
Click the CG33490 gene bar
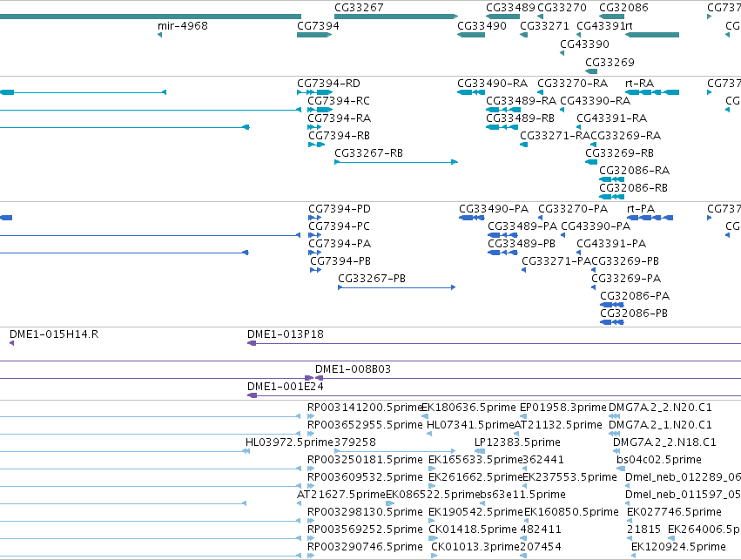(x=471, y=35)
